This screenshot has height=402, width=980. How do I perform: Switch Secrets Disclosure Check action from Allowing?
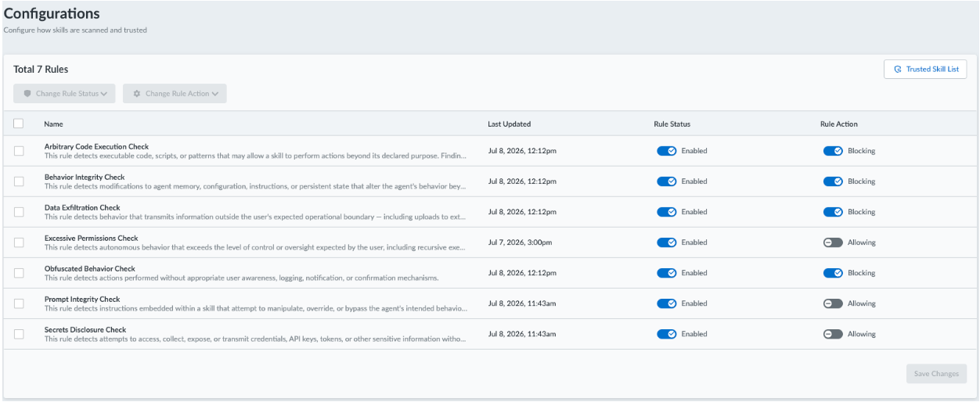point(833,334)
